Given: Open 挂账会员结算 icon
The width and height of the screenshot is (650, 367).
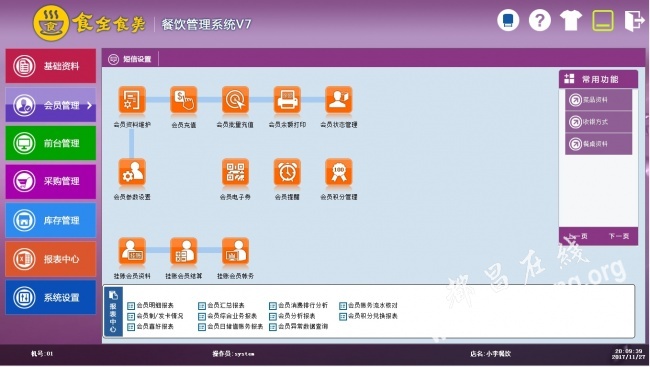Looking at the screenshot, I should pos(184,251).
